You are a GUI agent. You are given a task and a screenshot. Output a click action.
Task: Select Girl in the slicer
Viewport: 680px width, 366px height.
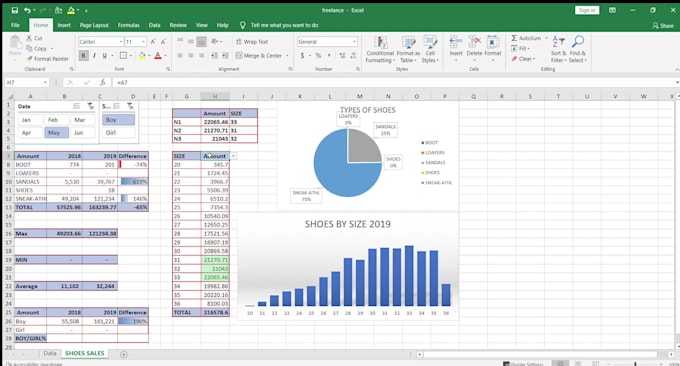coord(118,133)
